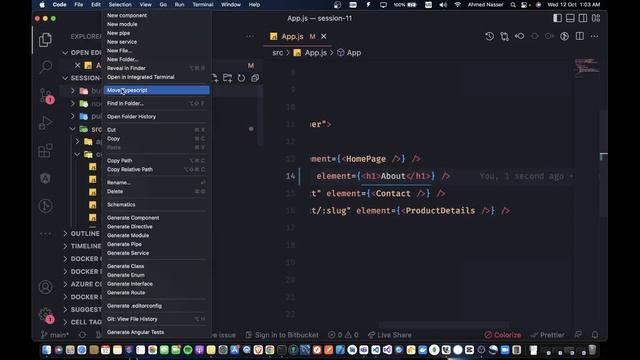The image size is (640, 360).
Task: Toggle secondary sidebar layout icon
Action: [x=583, y=18]
